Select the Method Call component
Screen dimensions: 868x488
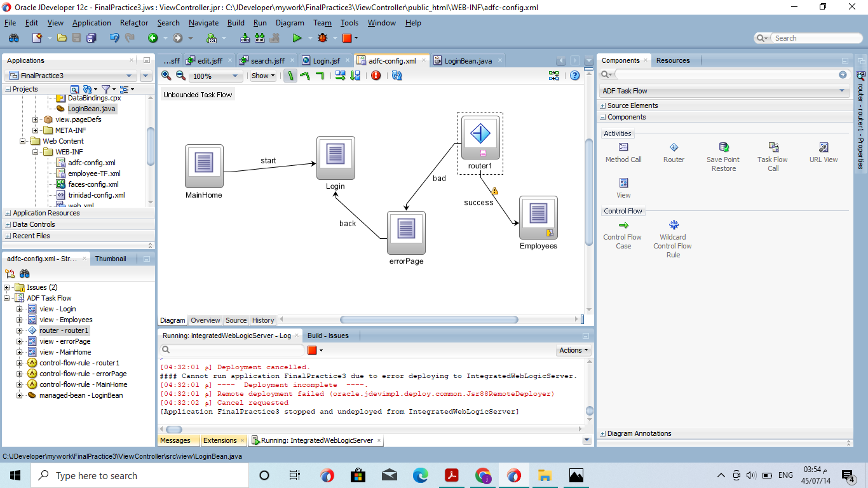tap(623, 152)
